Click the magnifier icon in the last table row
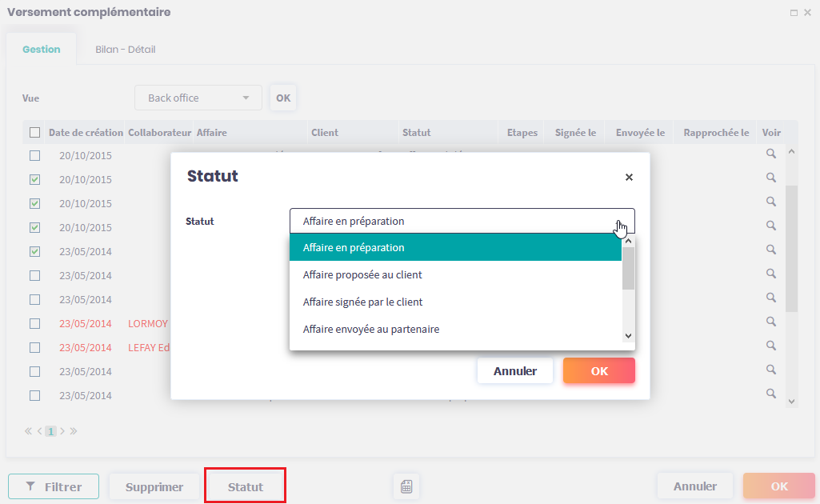 coord(771,394)
